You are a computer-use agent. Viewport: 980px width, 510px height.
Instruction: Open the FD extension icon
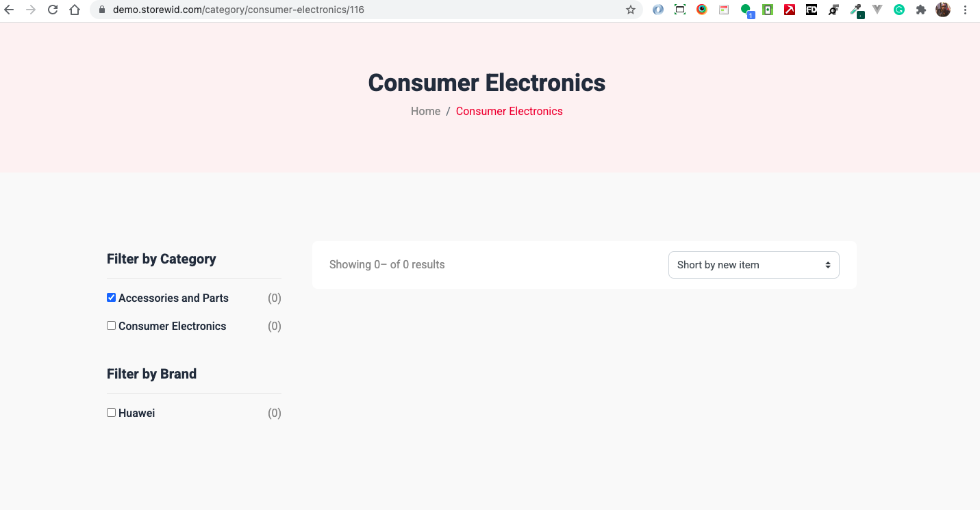(x=812, y=10)
